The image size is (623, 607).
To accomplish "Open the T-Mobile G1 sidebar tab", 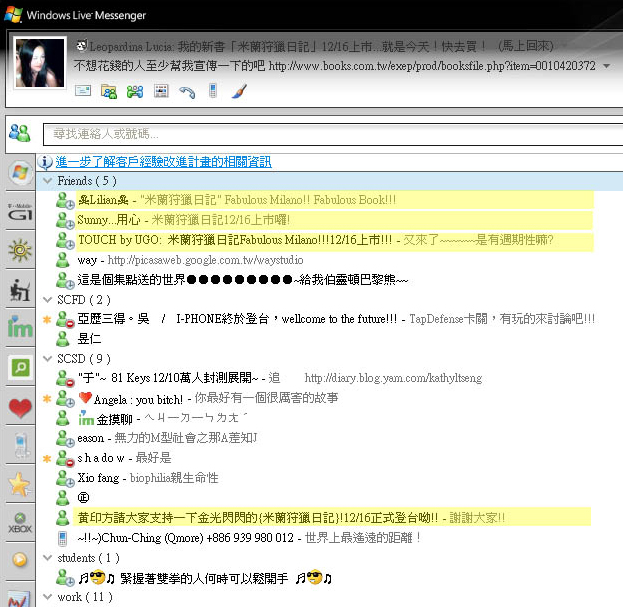I will pyautogui.click(x=20, y=212).
